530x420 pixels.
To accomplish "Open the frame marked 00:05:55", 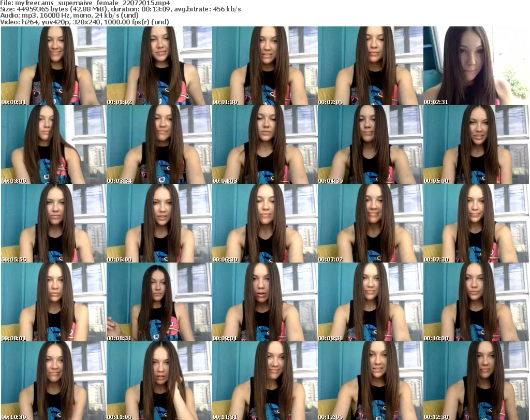I will click(x=54, y=223).
